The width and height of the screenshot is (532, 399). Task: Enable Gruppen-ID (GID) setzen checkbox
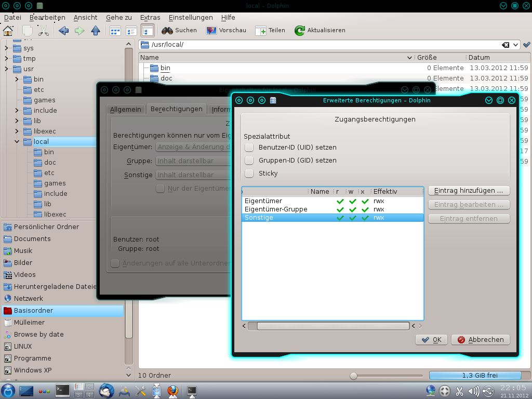click(x=249, y=160)
